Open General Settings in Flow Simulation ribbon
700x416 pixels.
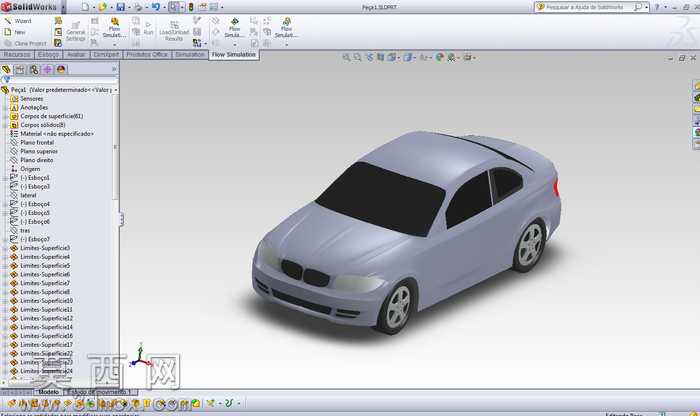tap(75, 31)
